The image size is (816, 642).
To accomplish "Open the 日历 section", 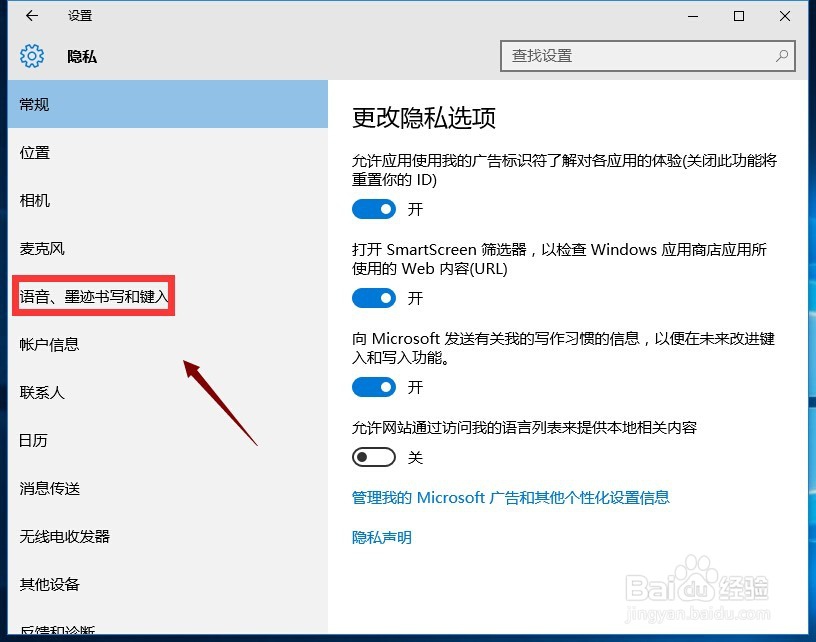I will (168, 440).
